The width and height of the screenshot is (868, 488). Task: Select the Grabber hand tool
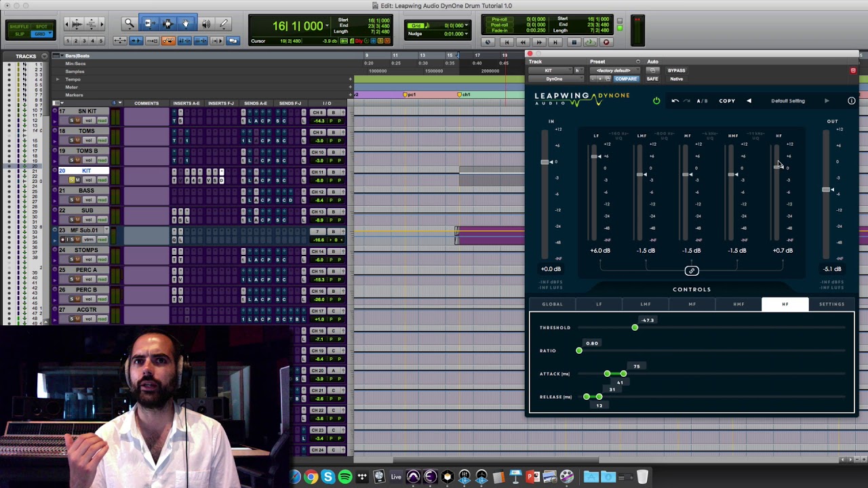(x=186, y=24)
